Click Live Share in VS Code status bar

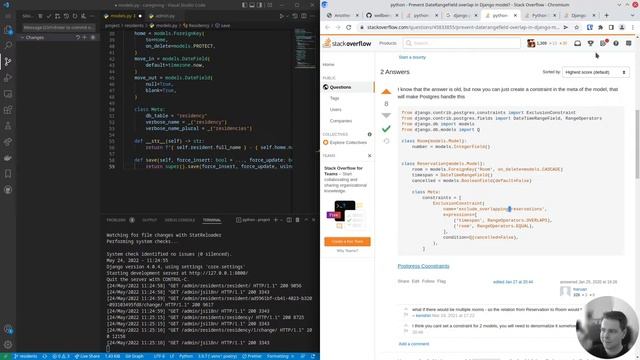(87, 356)
